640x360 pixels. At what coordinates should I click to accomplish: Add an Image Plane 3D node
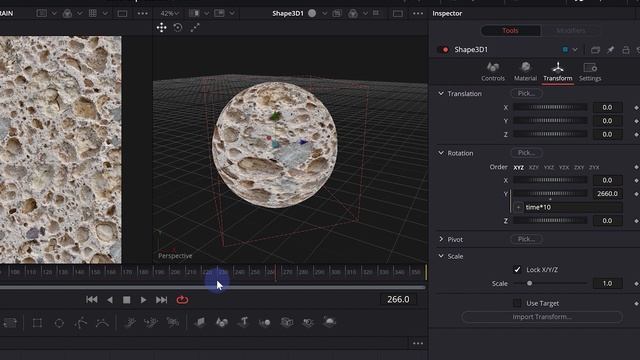coord(200,322)
